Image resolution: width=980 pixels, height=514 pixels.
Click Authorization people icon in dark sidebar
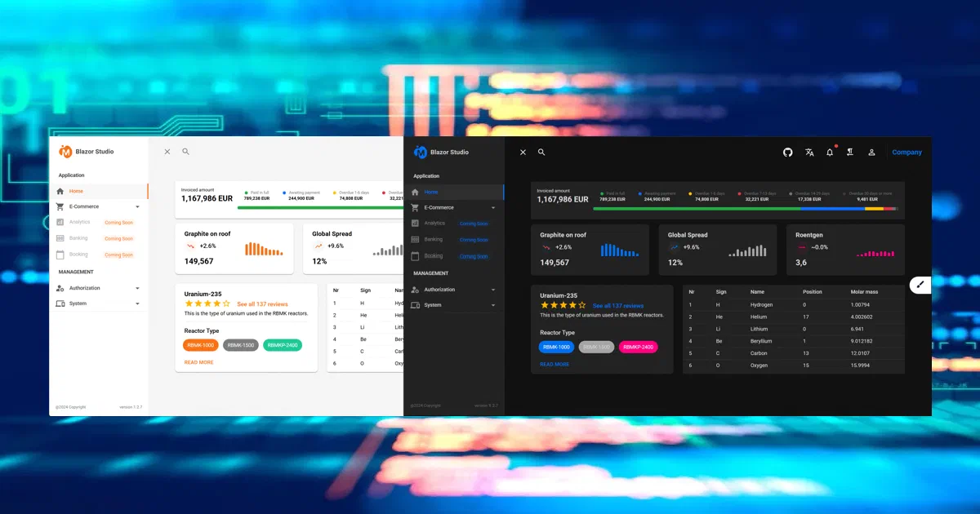415,290
